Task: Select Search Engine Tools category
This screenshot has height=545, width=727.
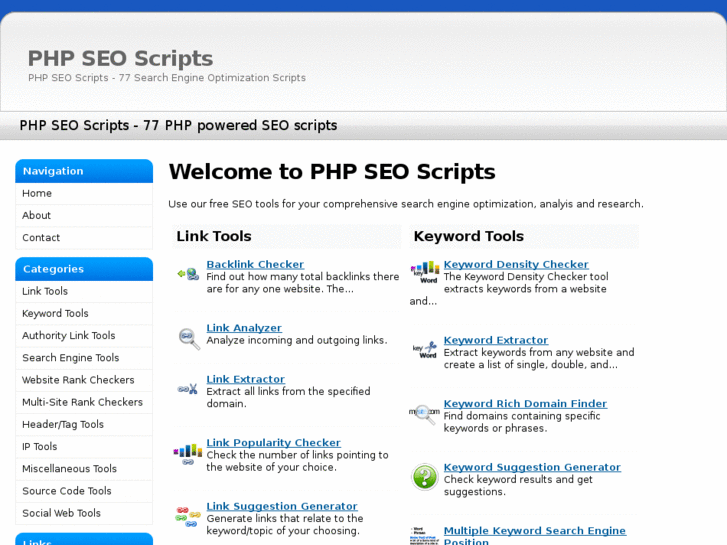Action: 84,358
